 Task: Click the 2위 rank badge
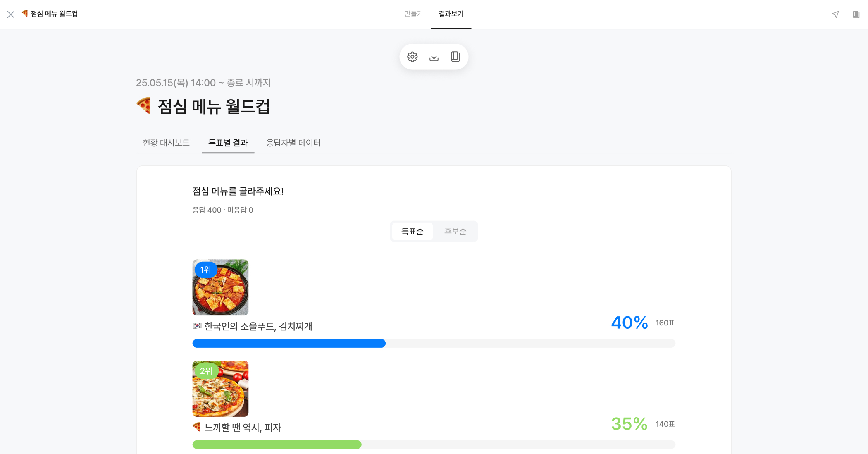206,371
